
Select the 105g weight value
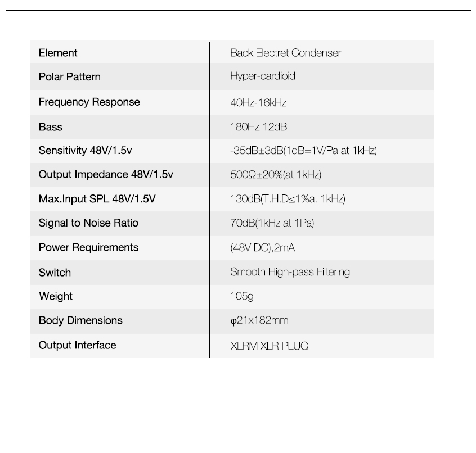click(x=242, y=296)
